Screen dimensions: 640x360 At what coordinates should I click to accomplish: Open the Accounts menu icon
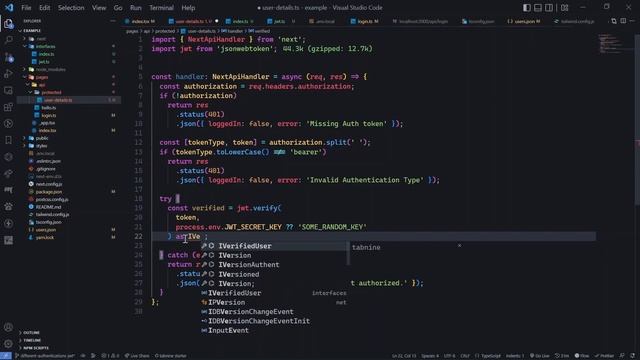pyautogui.click(x=8, y=327)
